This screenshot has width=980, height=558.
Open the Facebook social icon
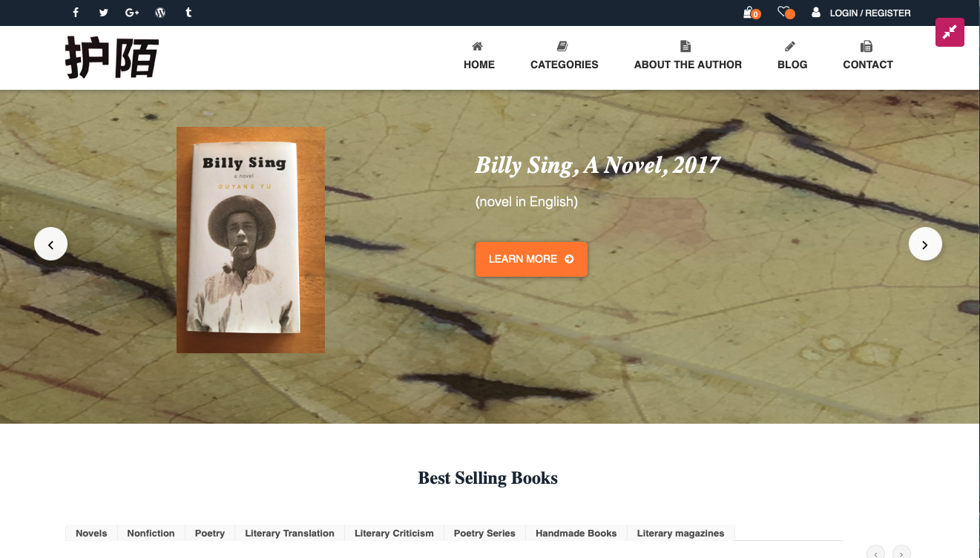tap(76, 13)
